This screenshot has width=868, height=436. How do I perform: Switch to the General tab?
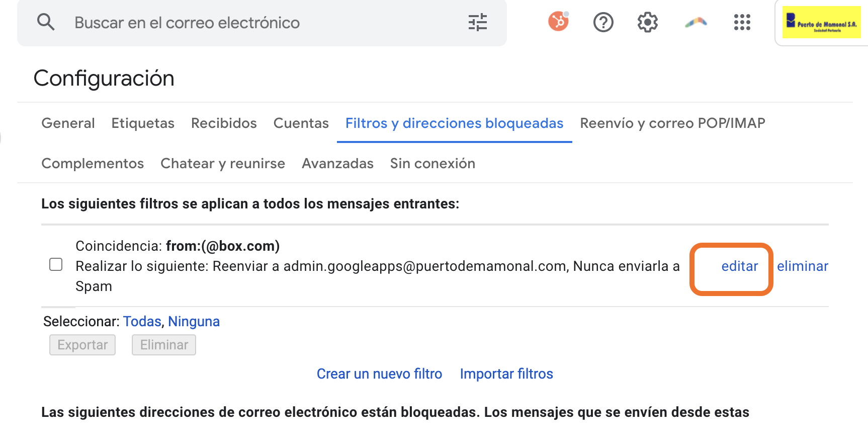(x=68, y=123)
